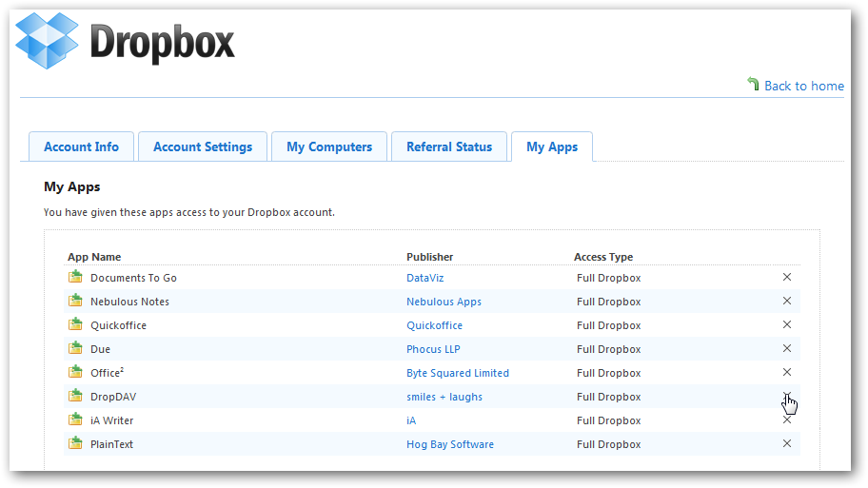The height and width of the screenshot is (488, 868).
Task: Open the DataViz publisher link
Action: pyautogui.click(x=425, y=278)
